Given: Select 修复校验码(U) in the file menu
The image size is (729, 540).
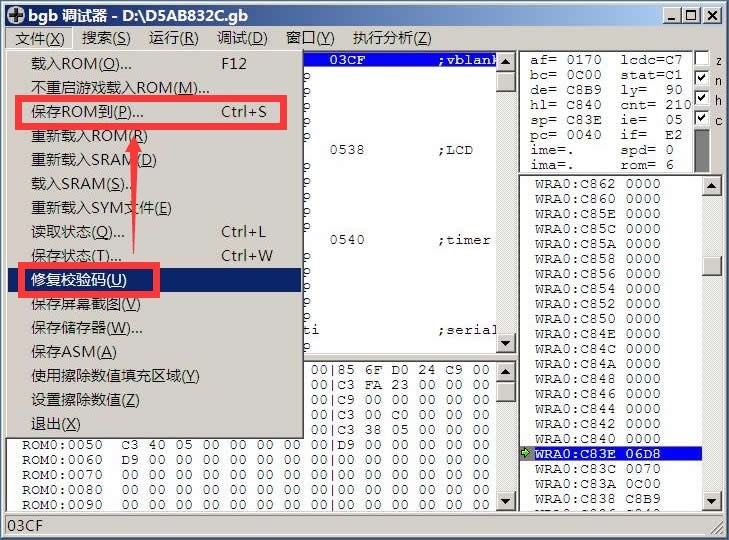Looking at the screenshot, I should pos(80,279).
